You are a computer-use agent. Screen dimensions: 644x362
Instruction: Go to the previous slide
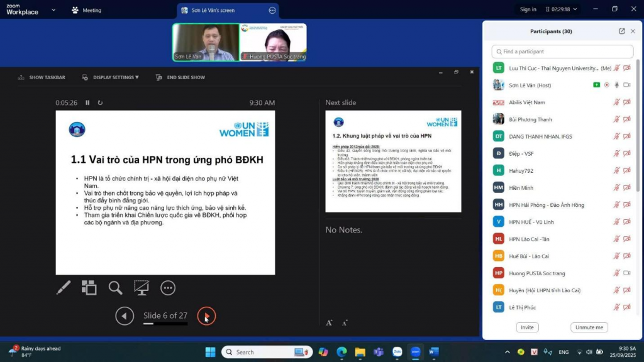point(125,316)
